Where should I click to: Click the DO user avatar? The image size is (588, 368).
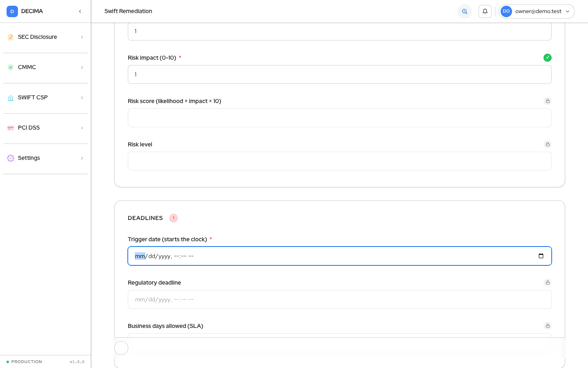pos(506,11)
